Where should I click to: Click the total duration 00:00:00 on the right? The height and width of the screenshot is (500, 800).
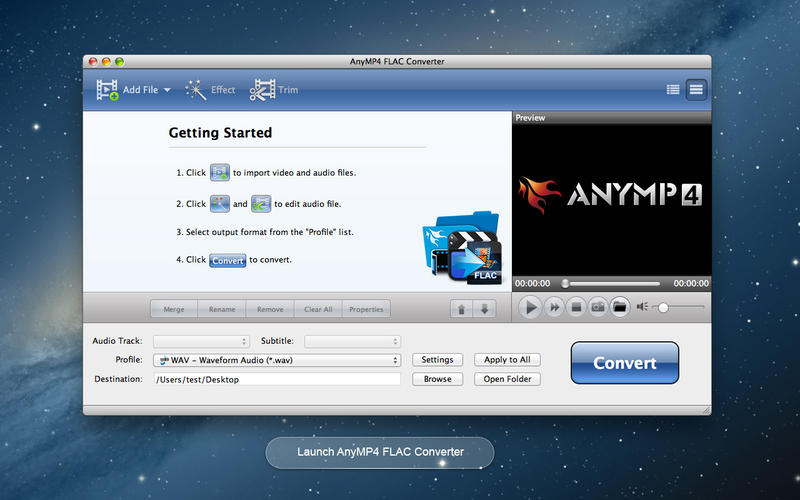[691, 283]
